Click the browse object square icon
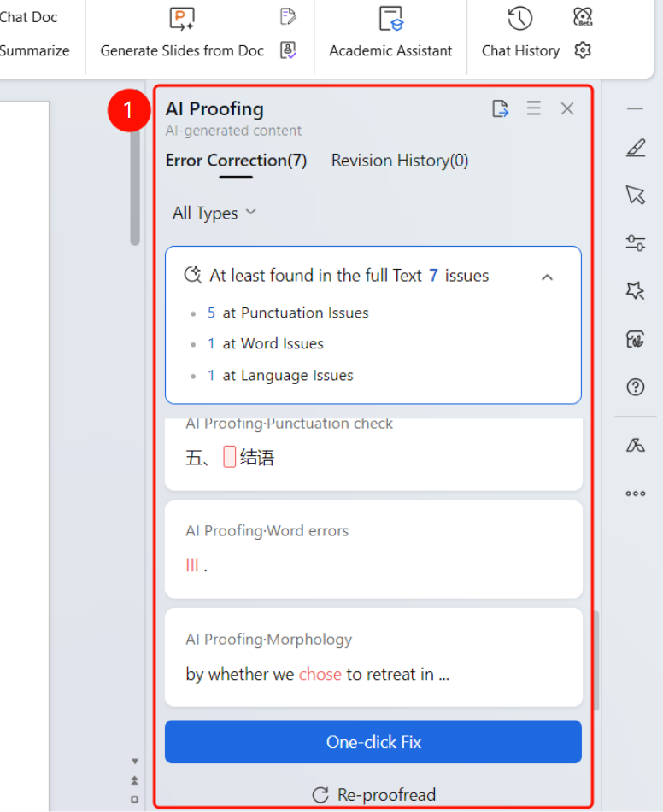This screenshot has width=663, height=812. (135, 799)
